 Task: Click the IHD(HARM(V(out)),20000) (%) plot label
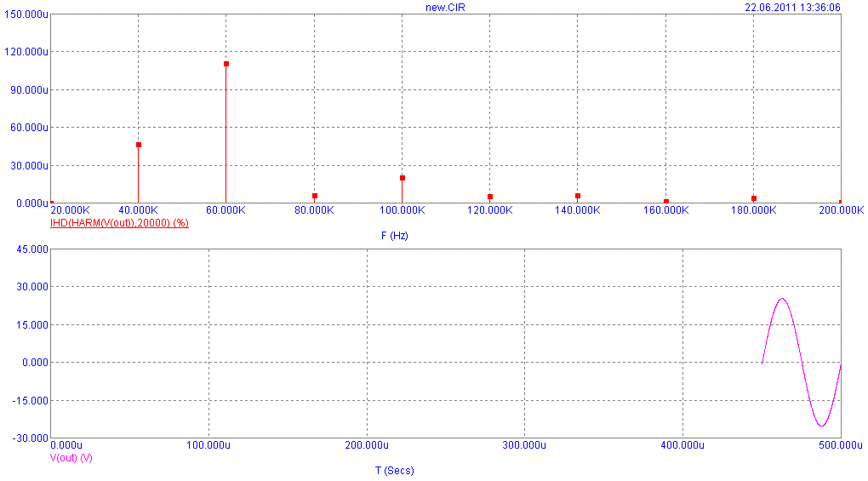click(x=119, y=223)
